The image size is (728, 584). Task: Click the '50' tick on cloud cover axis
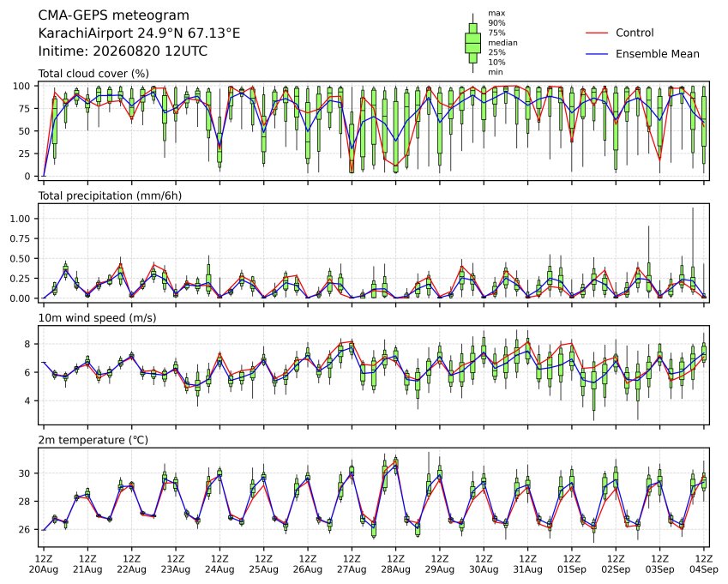tap(25, 131)
